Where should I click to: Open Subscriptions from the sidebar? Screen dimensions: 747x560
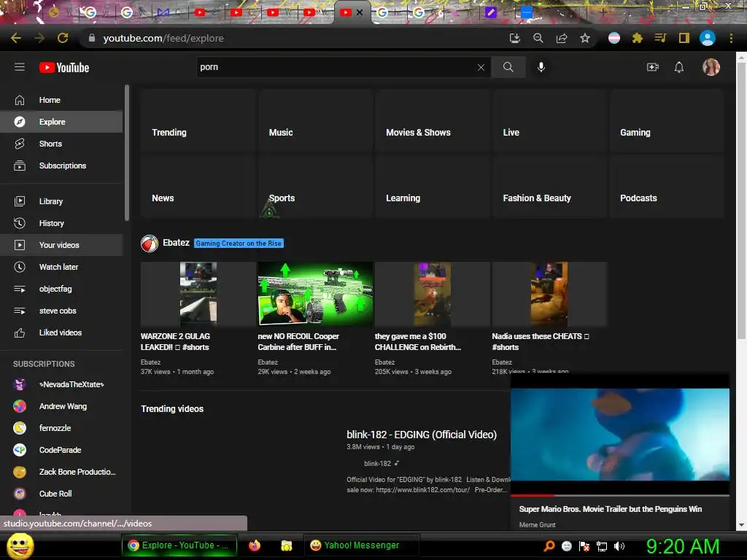pos(61,166)
